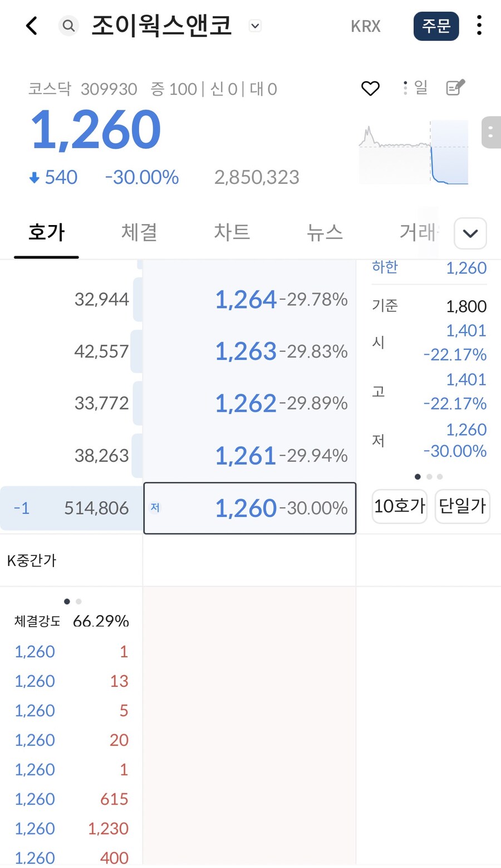Tap the 저 low-price badge in the order book
Image resolution: width=501 pixels, height=868 pixels.
tap(155, 508)
